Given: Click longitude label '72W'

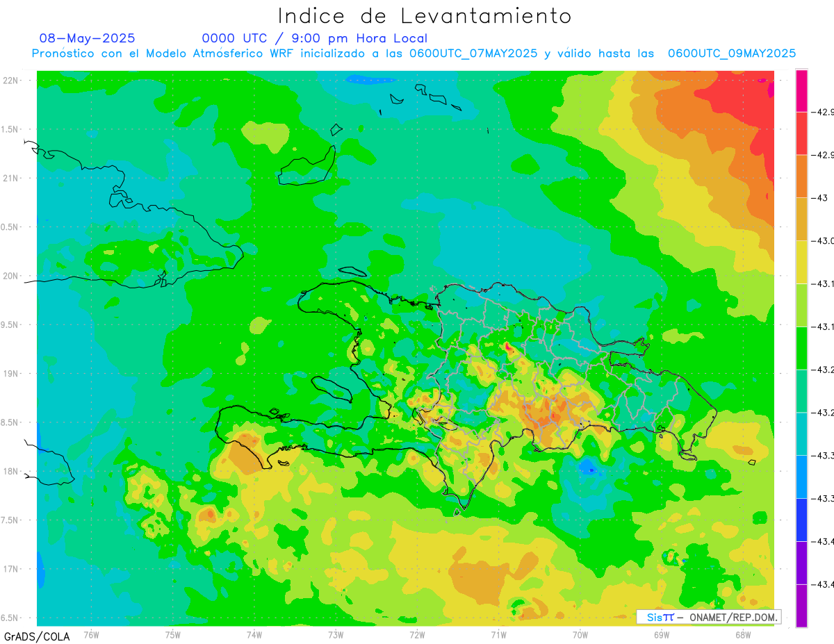Looking at the screenshot, I should [x=417, y=634].
